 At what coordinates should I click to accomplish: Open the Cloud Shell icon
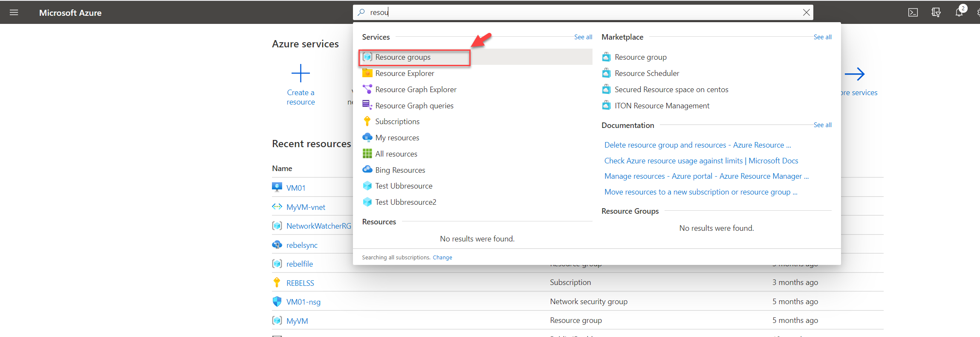click(913, 12)
